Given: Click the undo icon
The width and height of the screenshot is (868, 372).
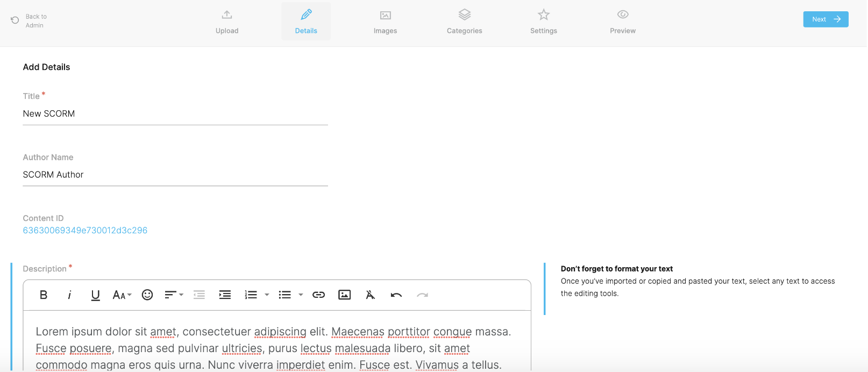Looking at the screenshot, I should point(396,295).
